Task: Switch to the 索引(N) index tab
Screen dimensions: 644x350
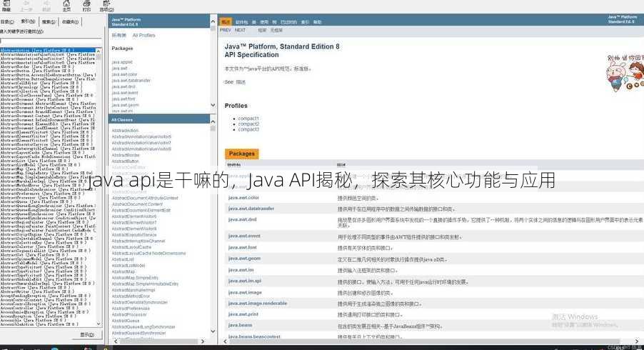Action: point(28,21)
